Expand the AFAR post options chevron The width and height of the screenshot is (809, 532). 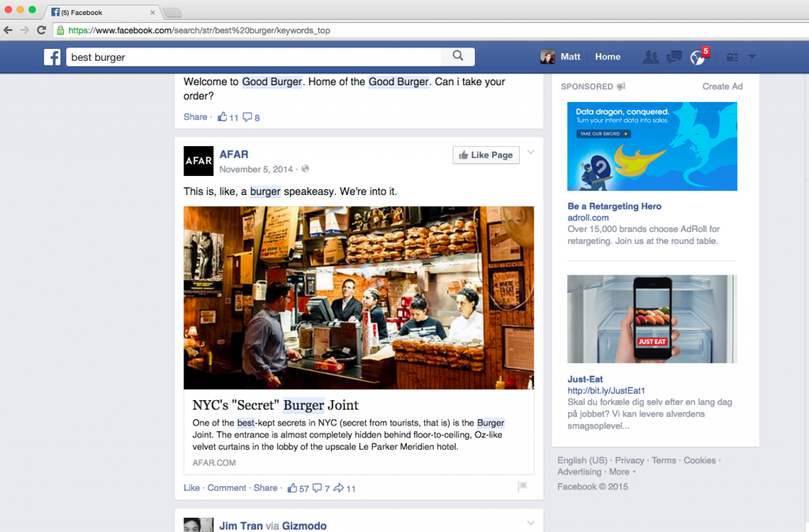[x=530, y=152]
